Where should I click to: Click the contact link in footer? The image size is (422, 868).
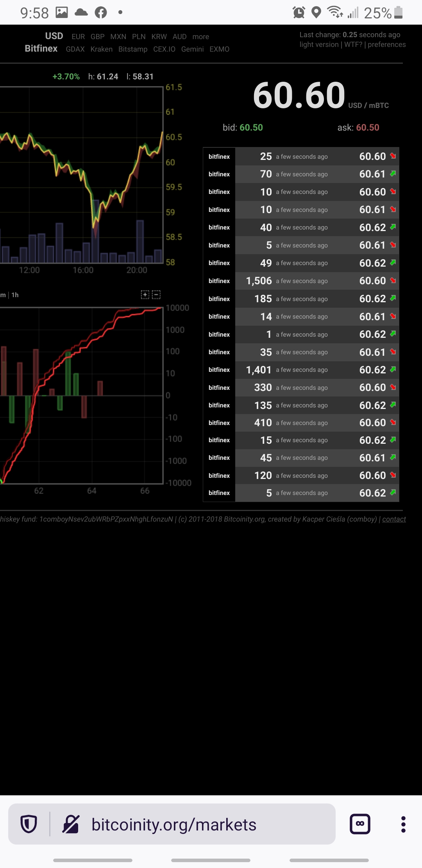point(394,519)
